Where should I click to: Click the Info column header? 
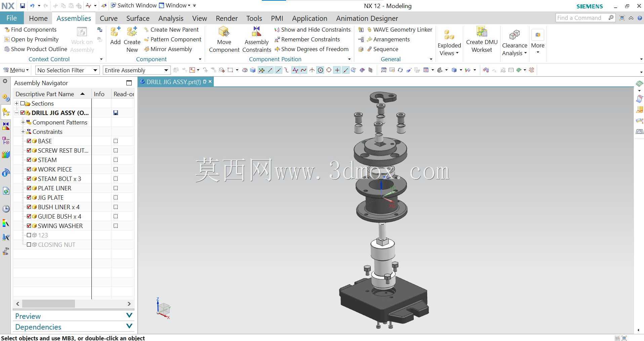coord(101,94)
